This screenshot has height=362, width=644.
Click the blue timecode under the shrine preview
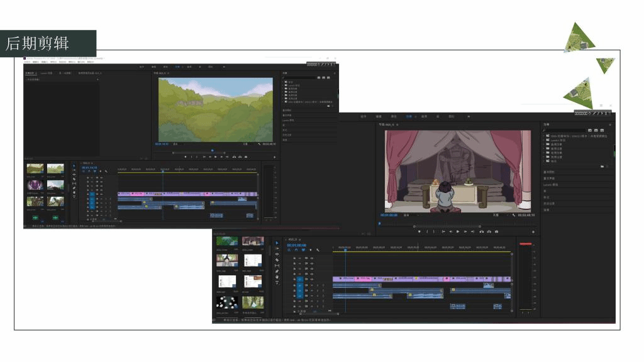389,215
